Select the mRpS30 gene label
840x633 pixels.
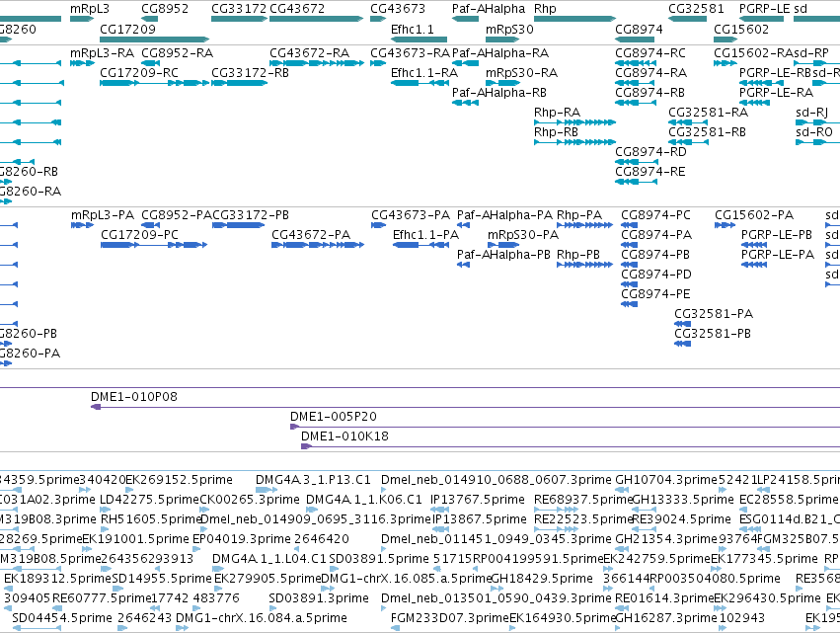[509, 29]
